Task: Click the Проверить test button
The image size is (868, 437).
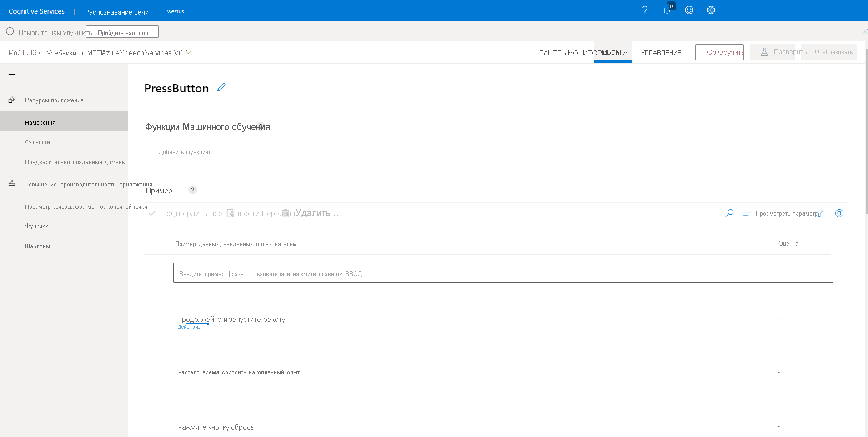Action: (773, 52)
